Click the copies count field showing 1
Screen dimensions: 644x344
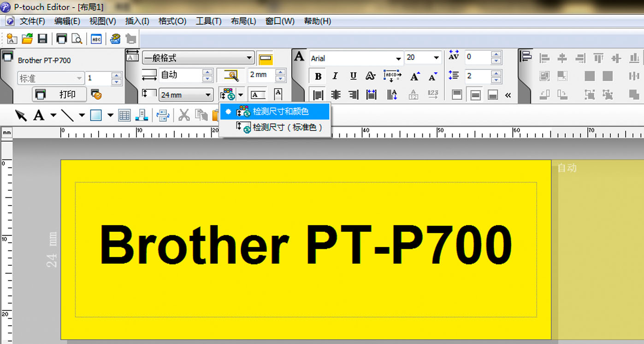(98, 78)
